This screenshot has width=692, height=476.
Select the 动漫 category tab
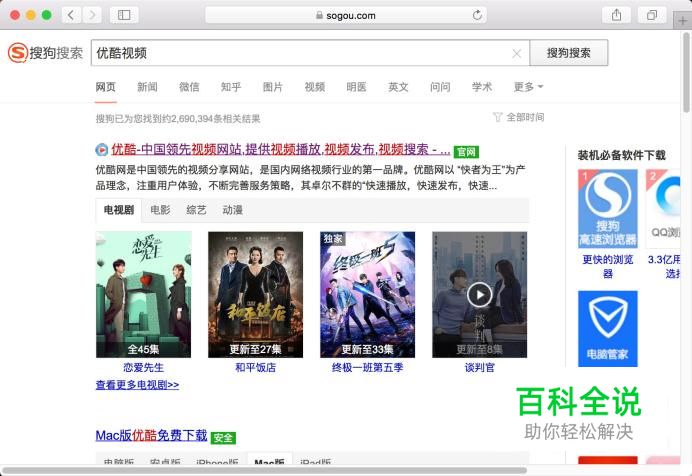click(x=233, y=210)
